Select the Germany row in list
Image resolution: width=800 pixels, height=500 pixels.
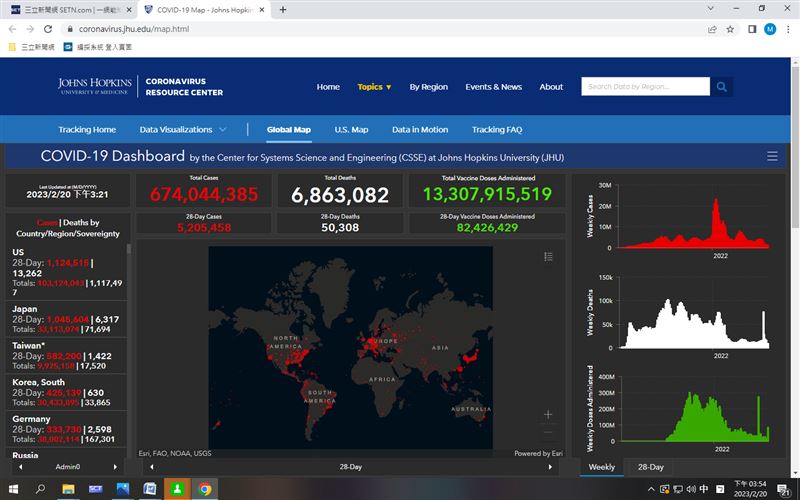(x=66, y=429)
